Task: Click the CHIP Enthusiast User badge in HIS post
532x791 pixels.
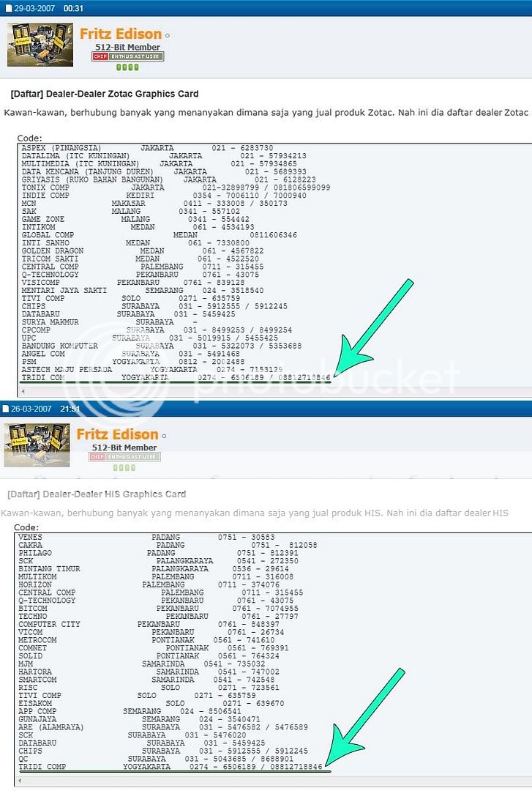Action: coord(124,457)
